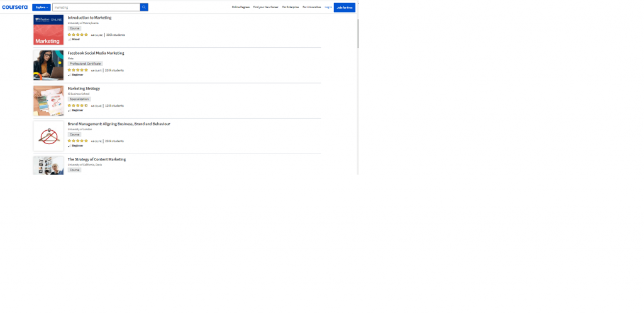This screenshot has width=644, height=314.
Task: Click stars for Facebook Social Media Marketing
Action: click(x=77, y=70)
